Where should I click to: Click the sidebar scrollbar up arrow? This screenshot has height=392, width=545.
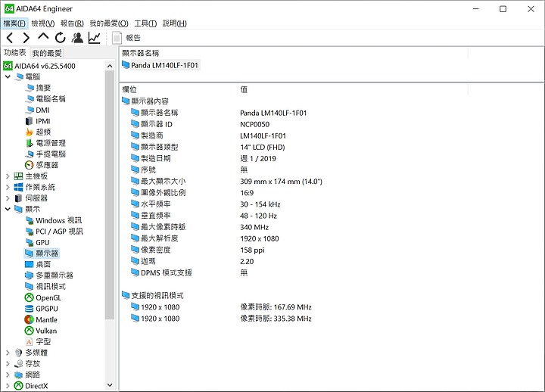[110, 66]
